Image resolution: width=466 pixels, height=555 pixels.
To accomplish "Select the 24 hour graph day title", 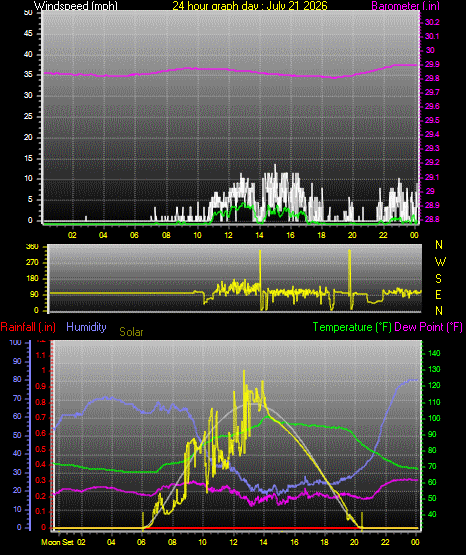I will pos(250,5).
